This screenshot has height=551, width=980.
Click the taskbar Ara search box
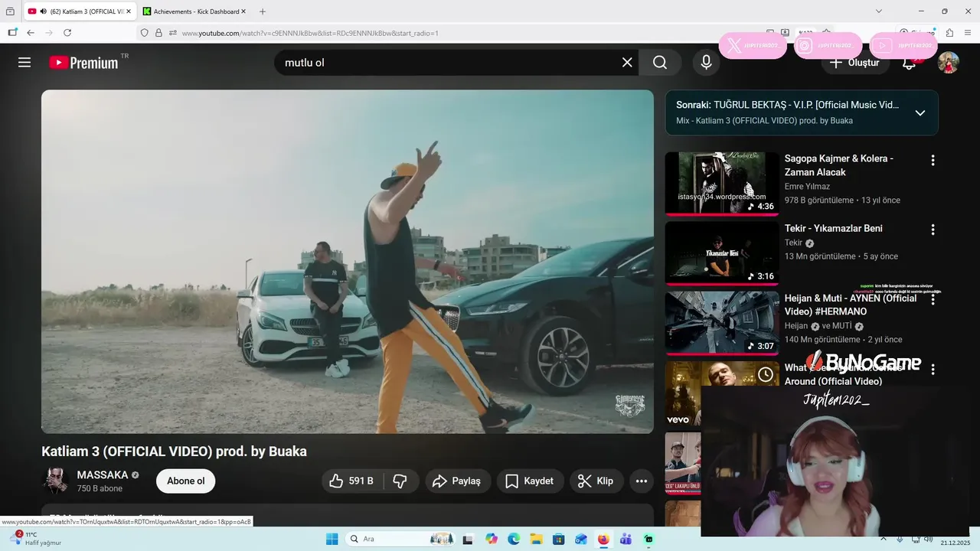click(x=401, y=540)
